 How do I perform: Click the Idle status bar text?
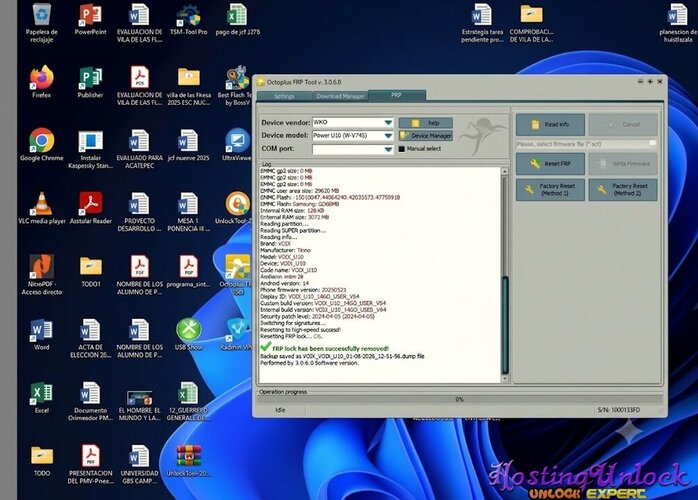point(280,410)
